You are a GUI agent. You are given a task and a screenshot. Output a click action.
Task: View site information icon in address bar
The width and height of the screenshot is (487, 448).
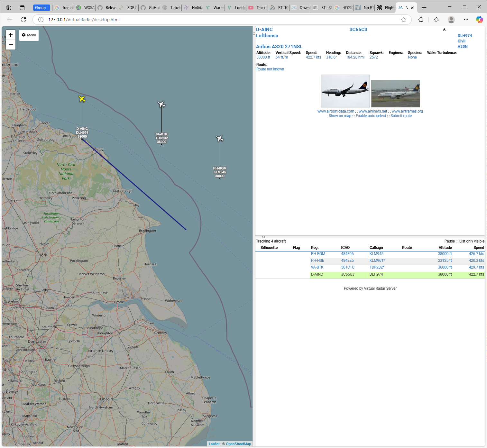point(41,20)
